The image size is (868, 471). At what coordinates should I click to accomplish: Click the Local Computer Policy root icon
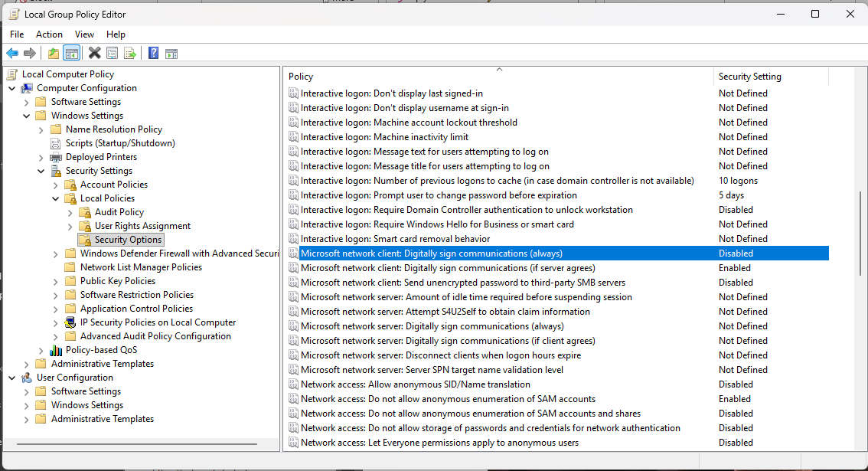coord(12,74)
